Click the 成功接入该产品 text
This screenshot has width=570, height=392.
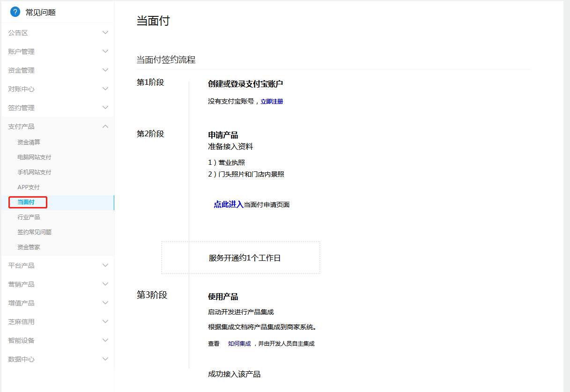click(x=234, y=374)
